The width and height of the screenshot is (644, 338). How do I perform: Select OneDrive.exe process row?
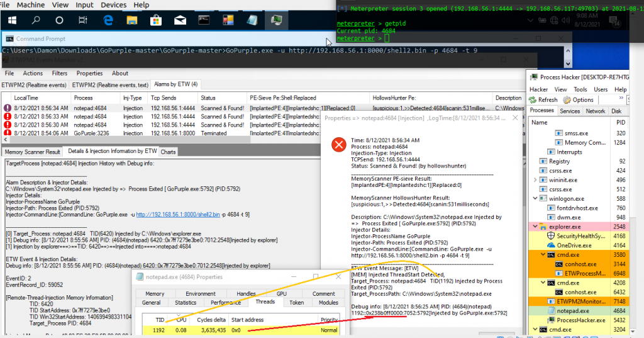coord(579,245)
